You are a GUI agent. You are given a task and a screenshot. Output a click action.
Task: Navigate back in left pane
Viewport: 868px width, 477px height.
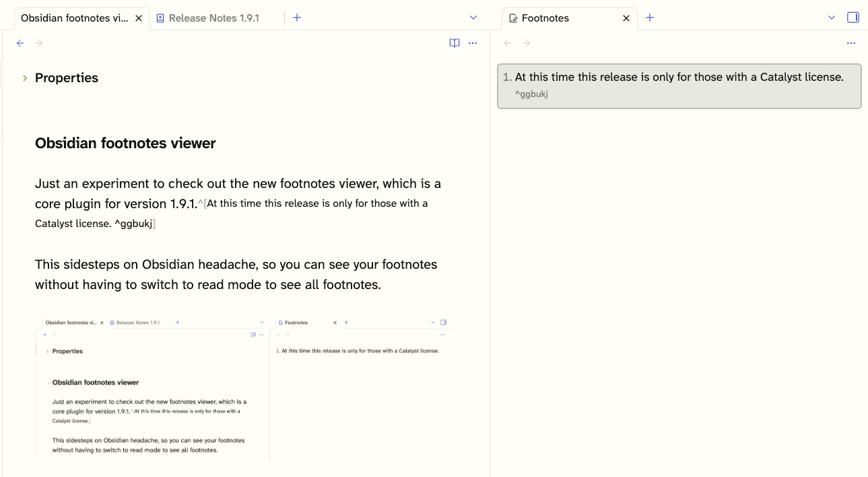[x=20, y=43]
